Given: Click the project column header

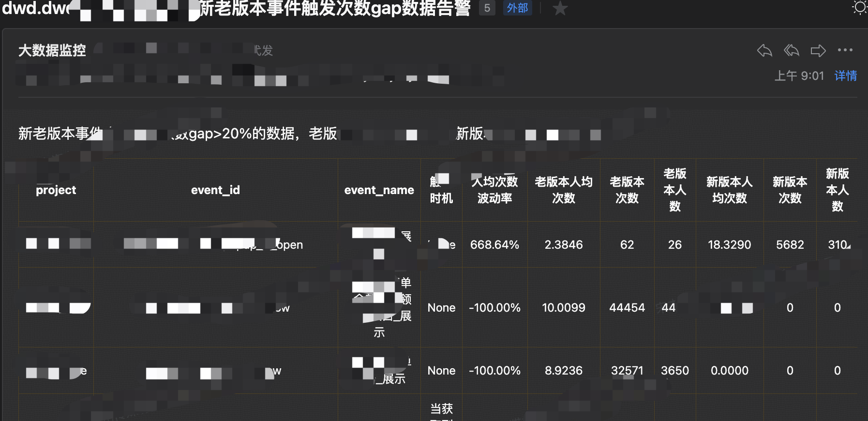Looking at the screenshot, I should 56,190.
